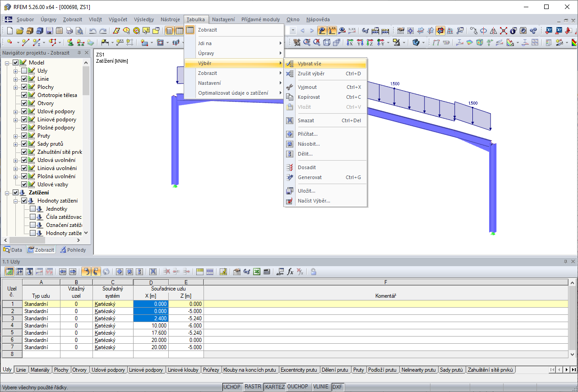The width and height of the screenshot is (578, 392).
Task: Check the Jednotky checkbox
Action: (33, 209)
